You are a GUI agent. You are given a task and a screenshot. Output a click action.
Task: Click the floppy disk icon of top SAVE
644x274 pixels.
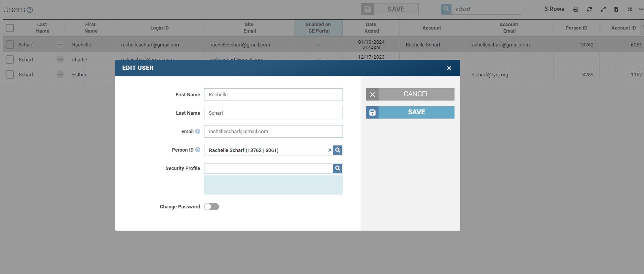point(367,9)
